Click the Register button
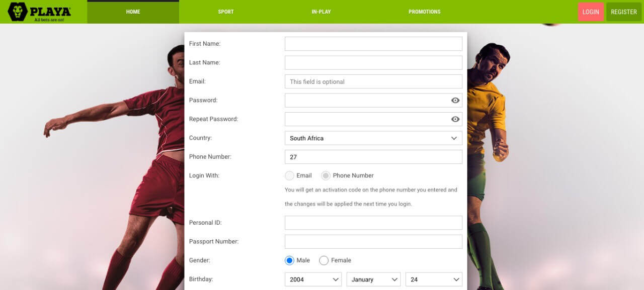This screenshot has height=290, width=644. coord(624,12)
